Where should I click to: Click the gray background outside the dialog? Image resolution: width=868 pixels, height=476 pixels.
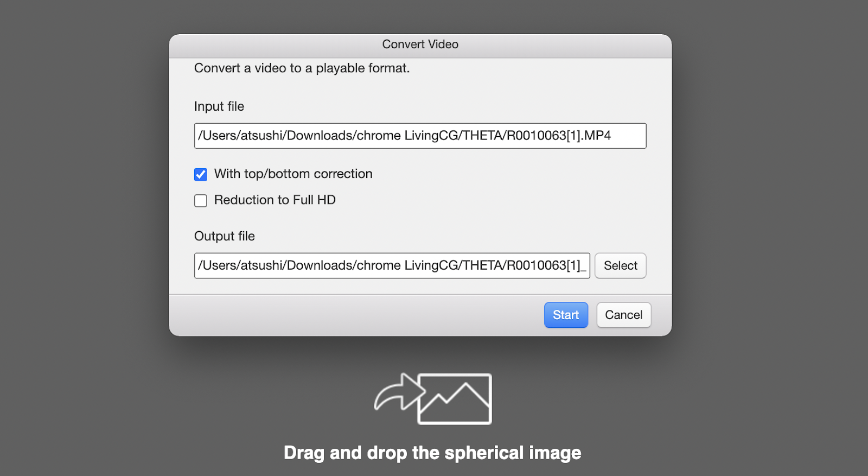pyautogui.click(x=81, y=217)
